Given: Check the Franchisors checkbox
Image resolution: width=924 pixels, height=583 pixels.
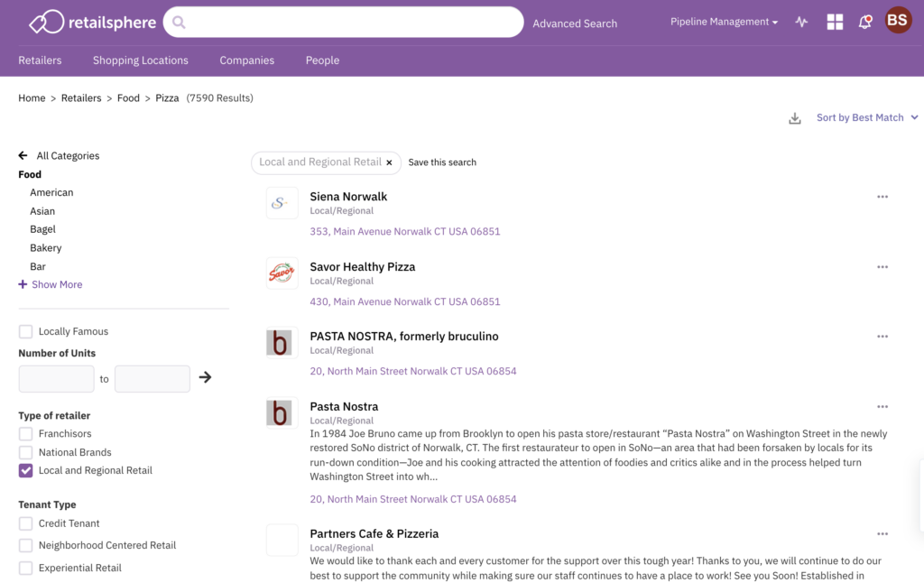Looking at the screenshot, I should [25, 434].
